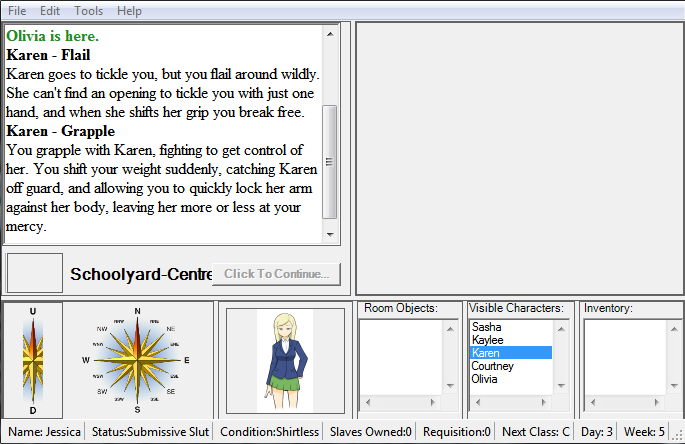The width and height of the screenshot is (685, 444).
Task: Select Sasha in Visible Characters list
Action: (x=487, y=327)
